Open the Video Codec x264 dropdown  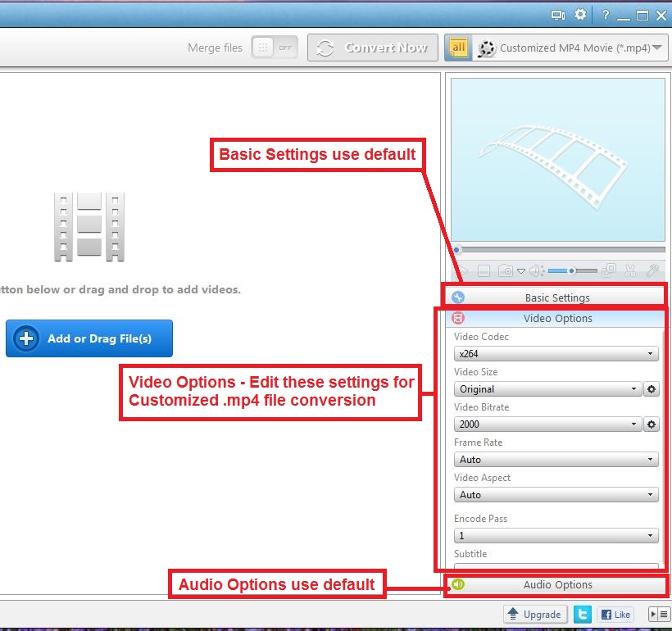pos(556,354)
